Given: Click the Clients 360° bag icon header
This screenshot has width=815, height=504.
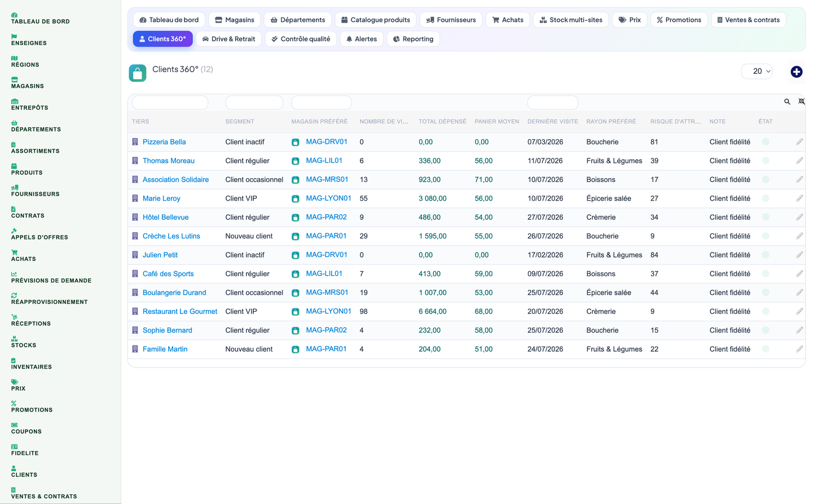Looking at the screenshot, I should tap(138, 73).
